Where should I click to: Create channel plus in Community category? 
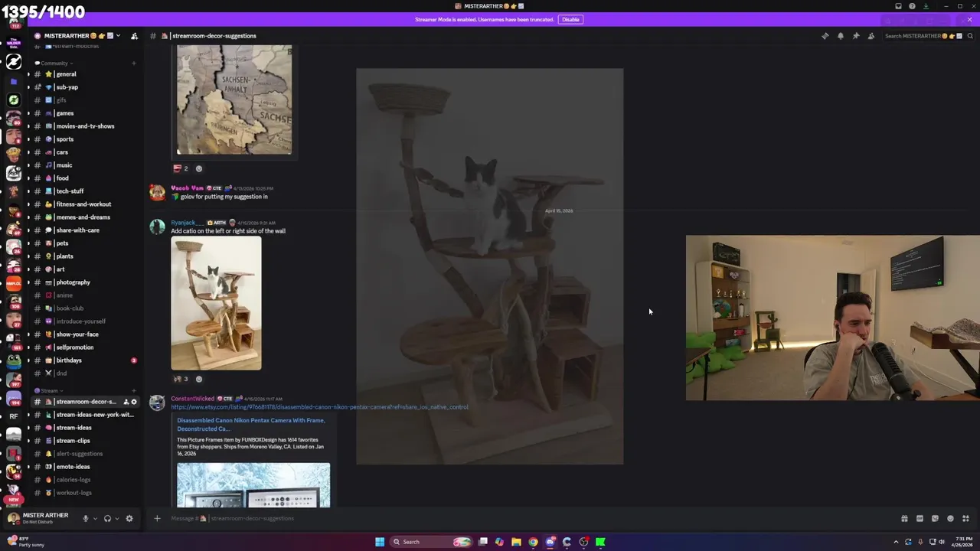coord(134,63)
